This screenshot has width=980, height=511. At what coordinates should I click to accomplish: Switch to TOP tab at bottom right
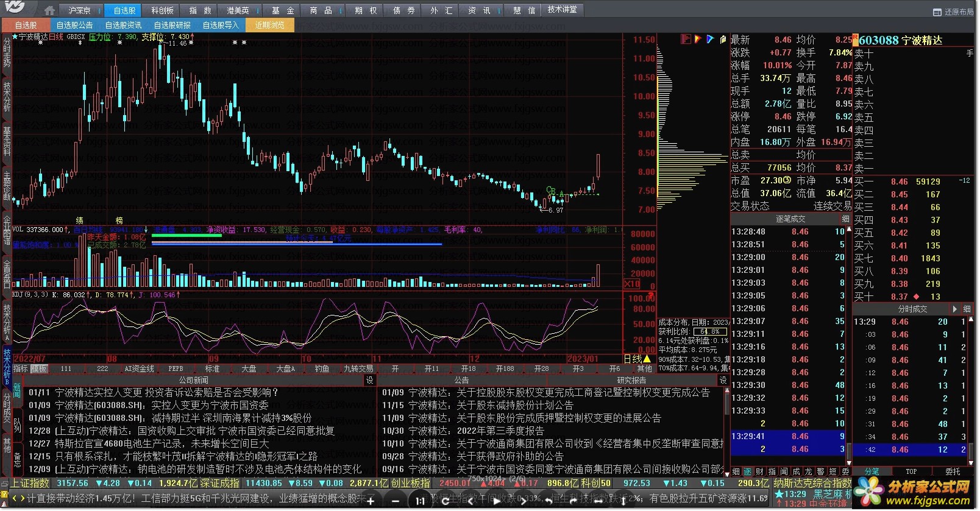pos(911,472)
